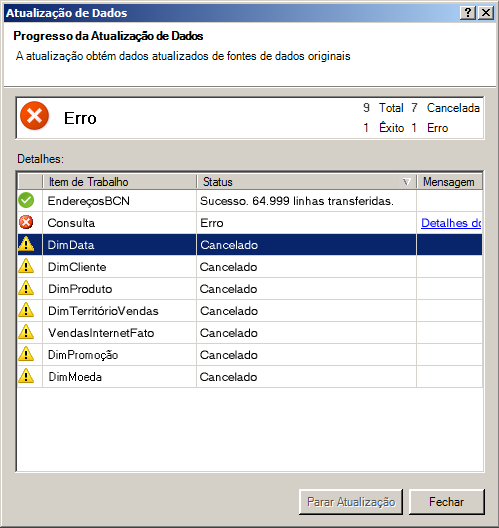Click the Erro status in Consulta row

pyautogui.click(x=212, y=223)
